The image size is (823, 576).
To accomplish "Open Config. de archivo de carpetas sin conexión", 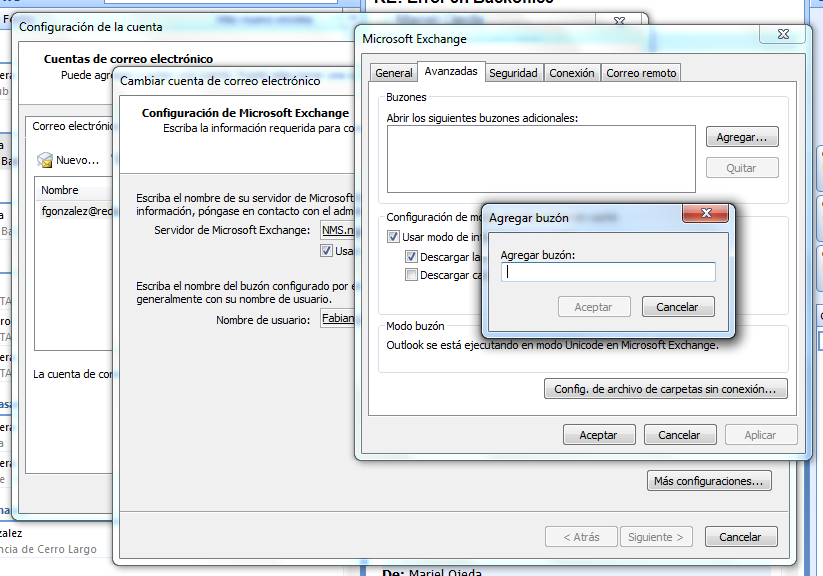I will click(665, 388).
